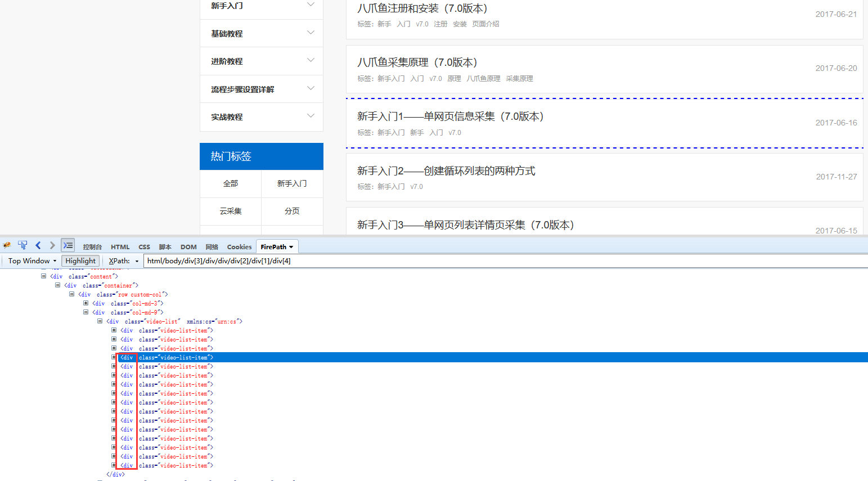Image resolution: width=868 pixels, height=481 pixels.
Task: Click the 原理 tag under 八爪鱼采集原理
Action: pos(454,79)
